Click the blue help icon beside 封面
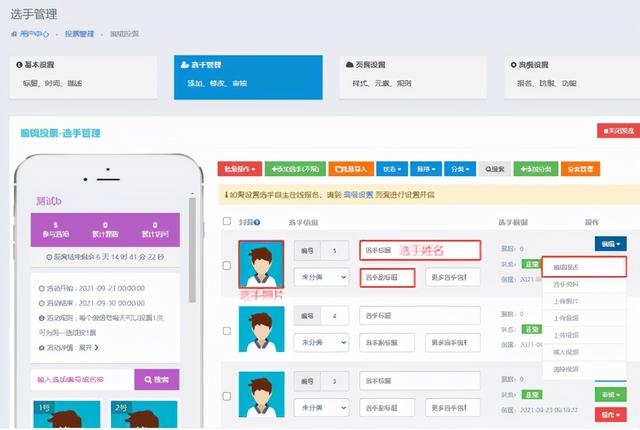Image resolution: width=640 pixels, height=430 pixels. tap(257, 222)
